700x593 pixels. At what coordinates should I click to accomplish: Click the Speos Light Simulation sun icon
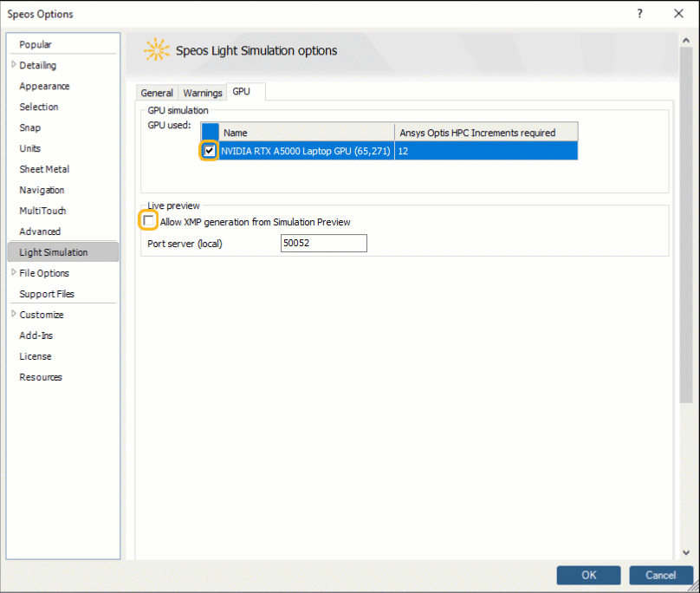(x=156, y=50)
